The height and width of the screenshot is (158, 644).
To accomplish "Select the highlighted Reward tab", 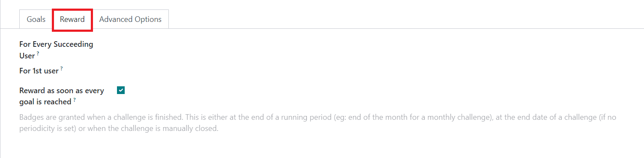I will (x=72, y=19).
